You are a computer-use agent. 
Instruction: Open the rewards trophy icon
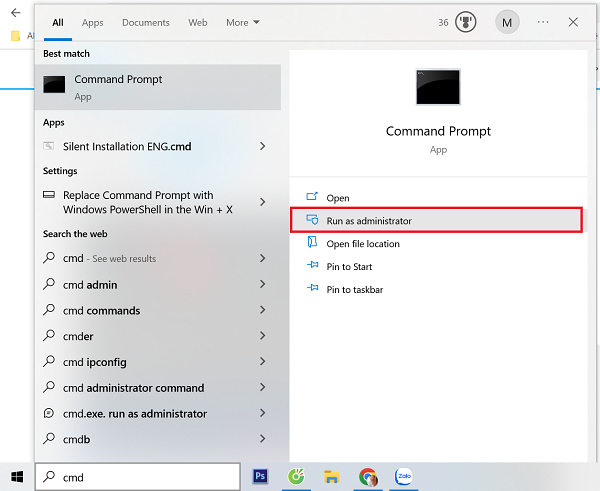tap(465, 22)
